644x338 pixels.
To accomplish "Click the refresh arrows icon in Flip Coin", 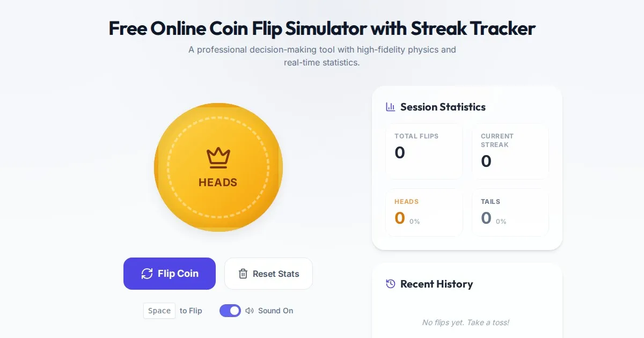I will 147,274.
